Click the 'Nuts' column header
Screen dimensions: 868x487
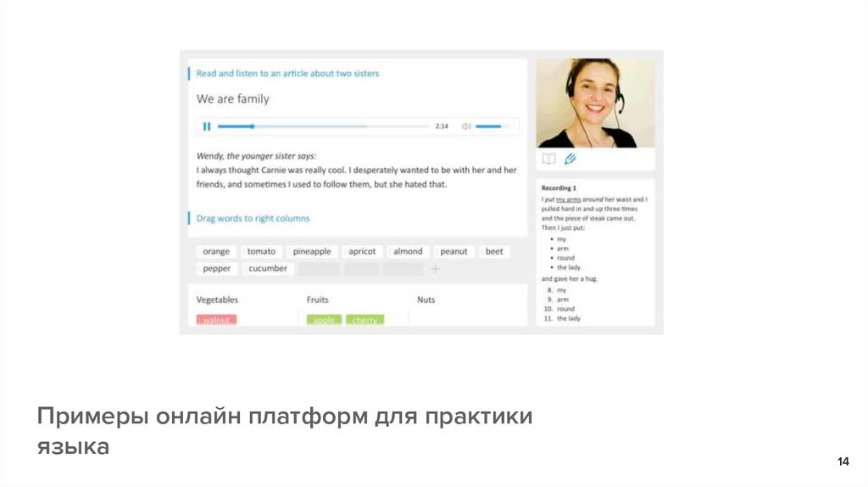click(426, 299)
